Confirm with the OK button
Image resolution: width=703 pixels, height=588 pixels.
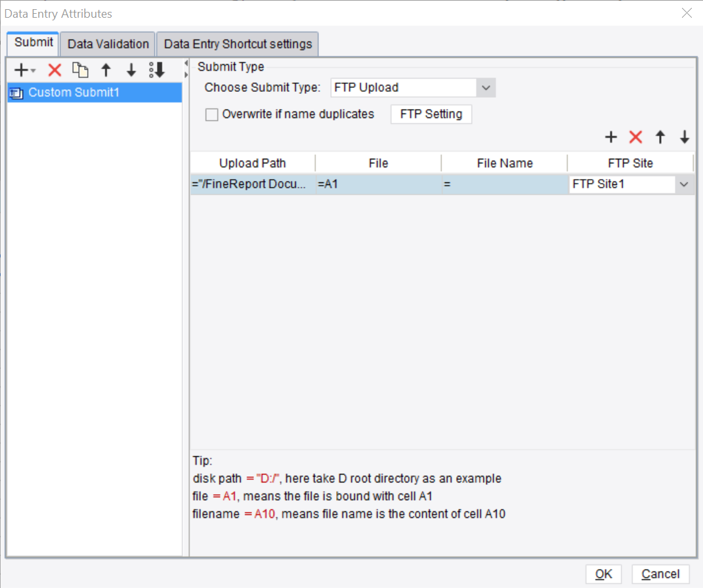click(603, 574)
